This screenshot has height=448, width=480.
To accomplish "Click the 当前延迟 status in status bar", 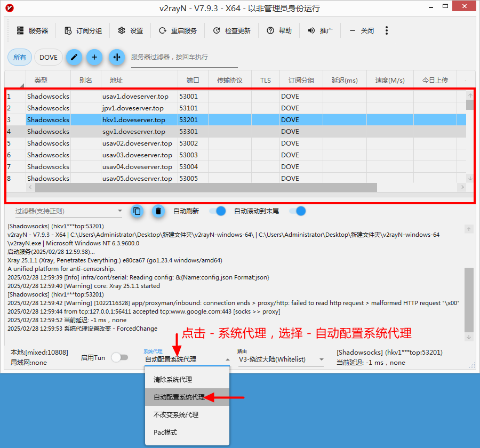I will 371,363.
